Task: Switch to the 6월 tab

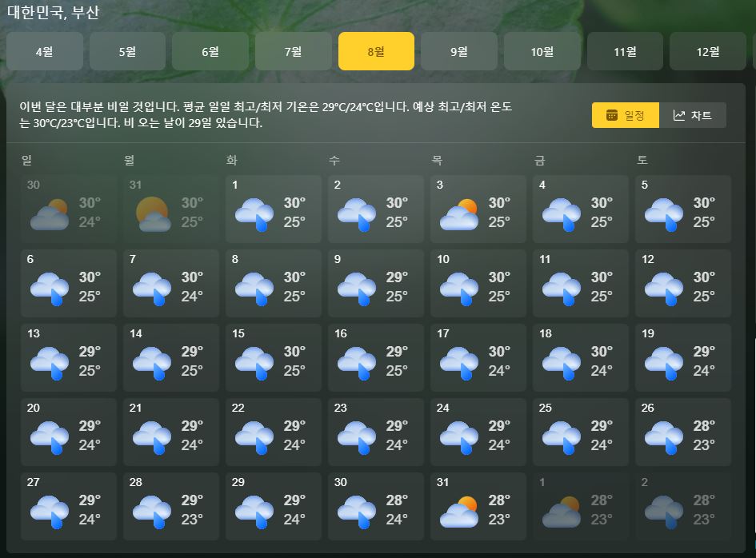Action: pyautogui.click(x=210, y=51)
